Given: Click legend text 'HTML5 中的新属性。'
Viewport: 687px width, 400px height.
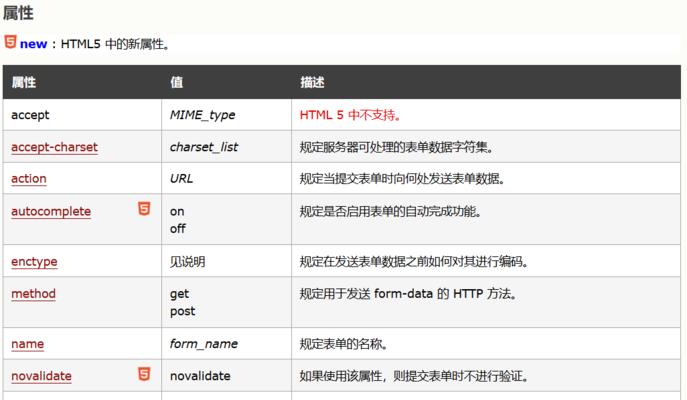Looking at the screenshot, I should (115, 44).
